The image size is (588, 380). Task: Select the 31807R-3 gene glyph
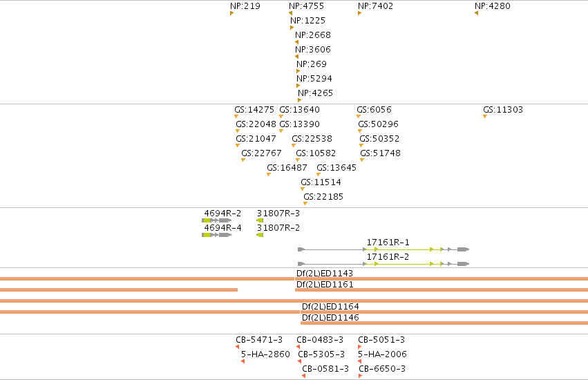tap(260, 220)
